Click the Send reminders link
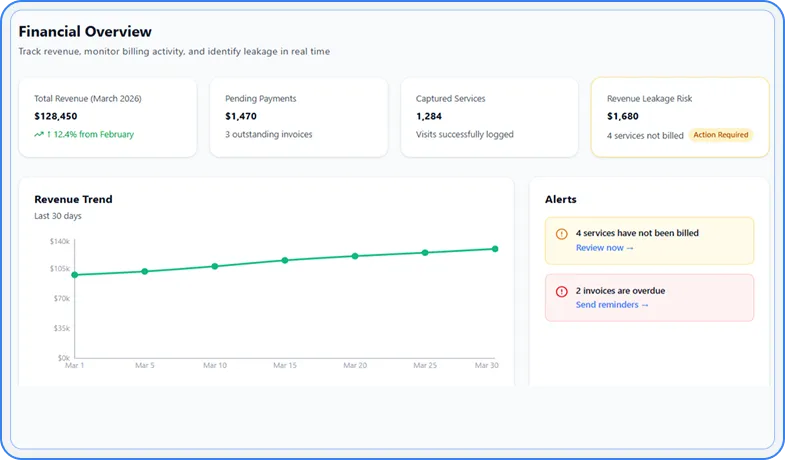 click(612, 304)
